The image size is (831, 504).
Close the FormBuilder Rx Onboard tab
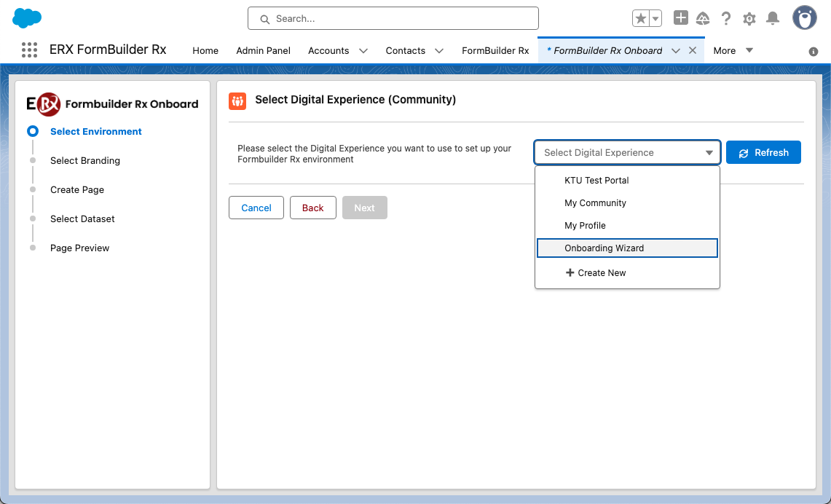click(693, 50)
